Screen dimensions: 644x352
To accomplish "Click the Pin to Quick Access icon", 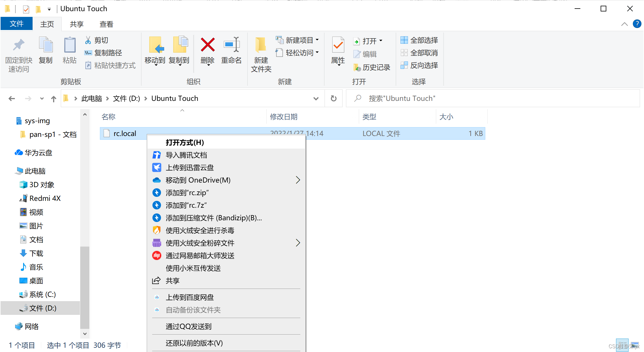I will point(19,45).
